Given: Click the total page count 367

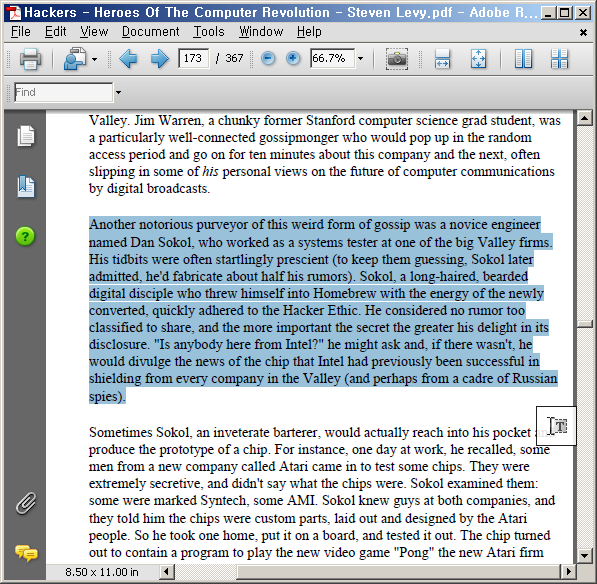Looking at the screenshot, I should click(x=234, y=58).
